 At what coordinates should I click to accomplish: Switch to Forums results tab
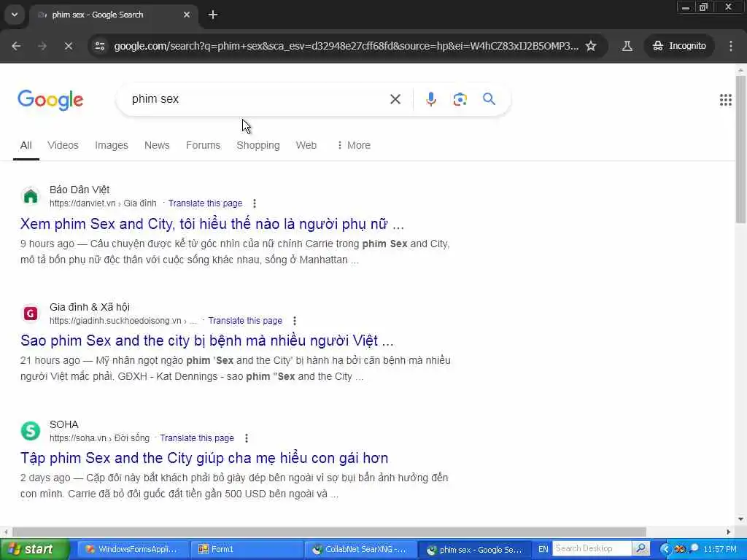coord(203,145)
